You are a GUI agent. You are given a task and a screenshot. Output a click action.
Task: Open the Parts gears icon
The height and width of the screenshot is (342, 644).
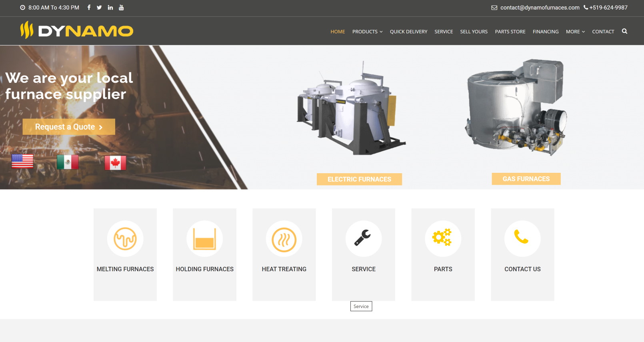point(442,238)
